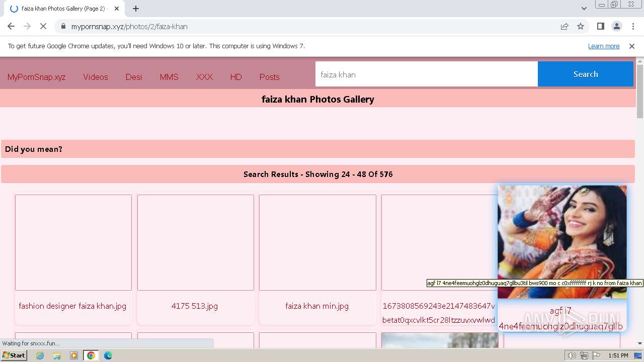Click the address bar URL
The height and width of the screenshot is (362, 644).
tap(129, 26)
